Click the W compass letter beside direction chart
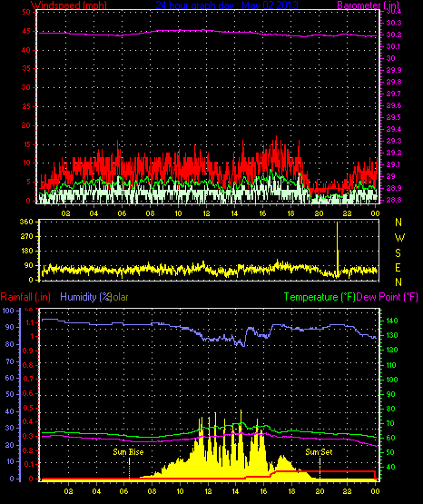The width and height of the screenshot is (423, 504). point(399,238)
